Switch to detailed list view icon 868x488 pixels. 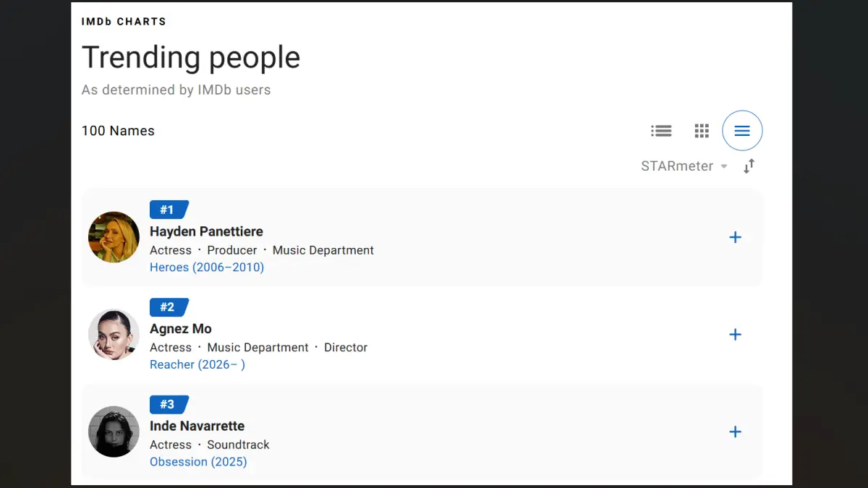(661, 131)
